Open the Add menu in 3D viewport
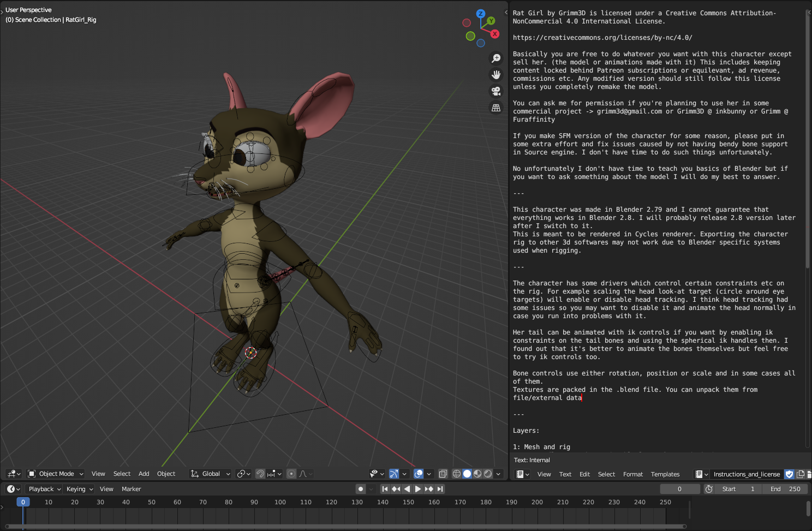Screen dimensions: 812x531 (x=144, y=474)
